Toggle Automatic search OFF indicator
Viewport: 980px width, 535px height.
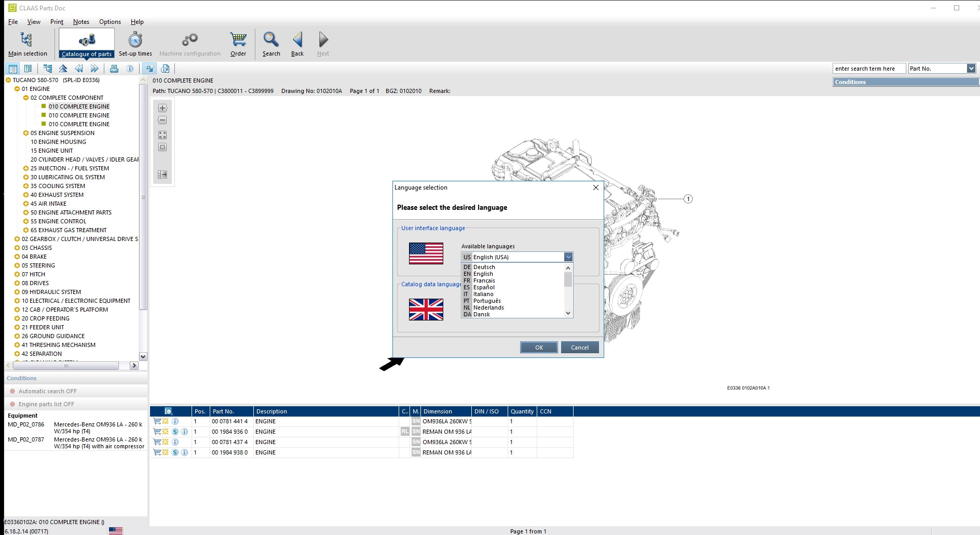[12, 391]
